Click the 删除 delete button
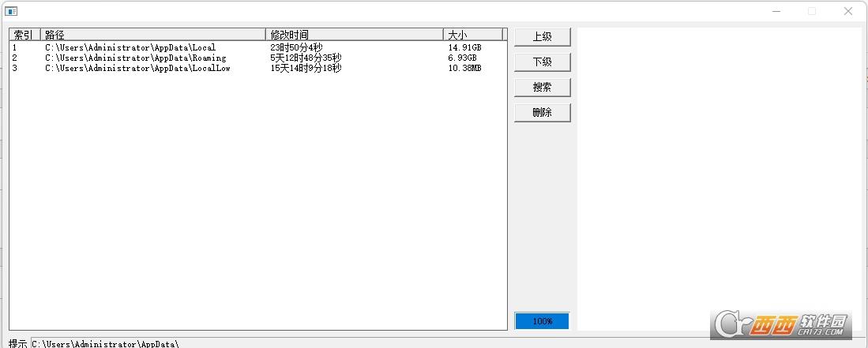 click(542, 113)
